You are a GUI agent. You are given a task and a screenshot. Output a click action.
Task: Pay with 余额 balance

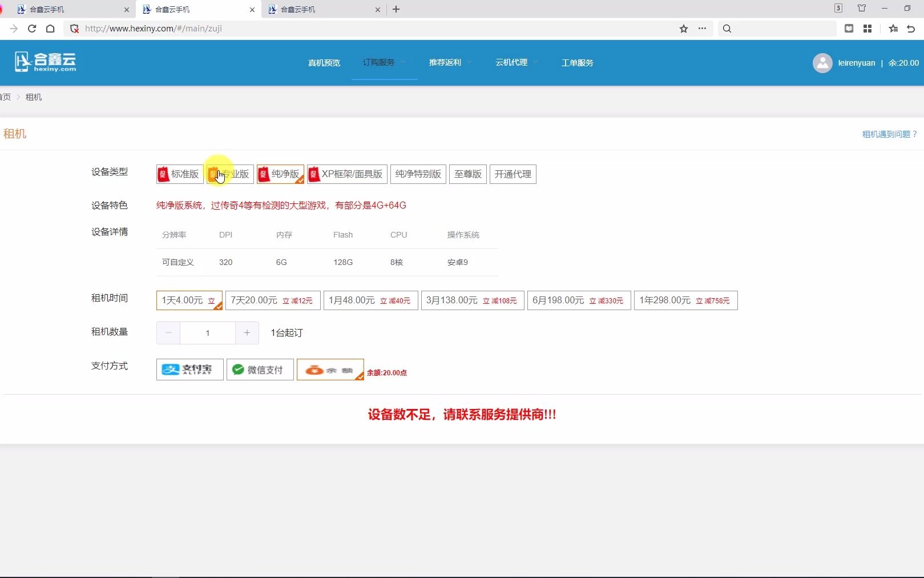pyautogui.click(x=330, y=370)
